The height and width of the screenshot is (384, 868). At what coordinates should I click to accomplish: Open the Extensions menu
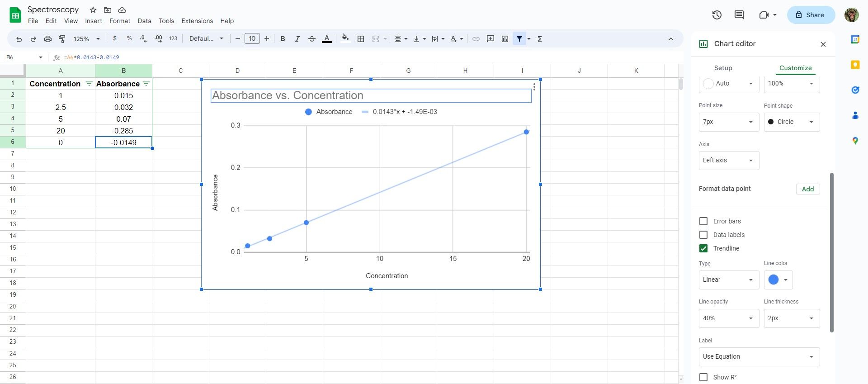(197, 21)
